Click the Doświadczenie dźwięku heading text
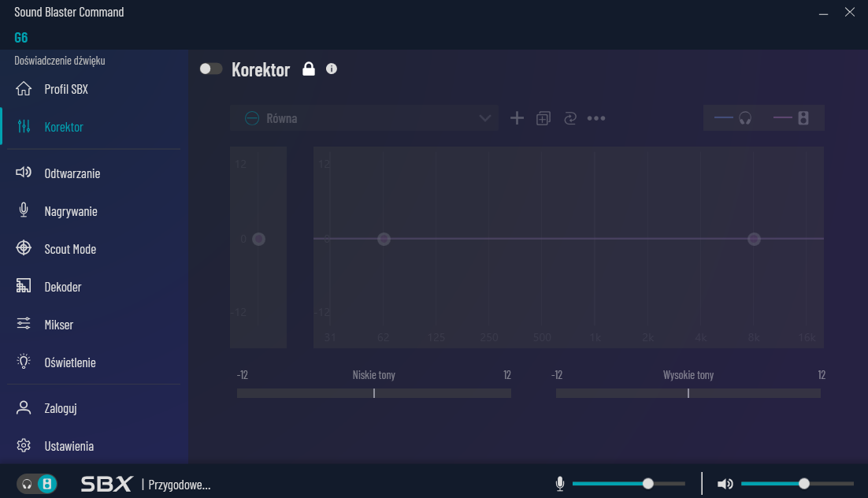 tap(59, 61)
